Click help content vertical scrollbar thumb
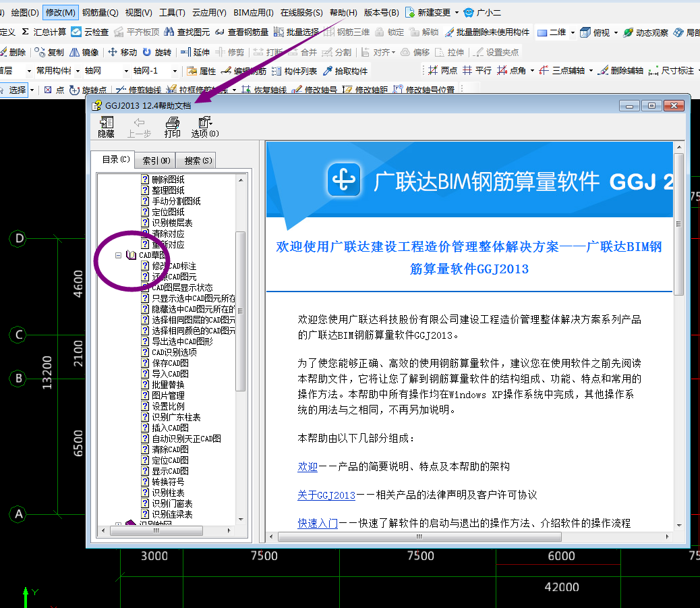This screenshot has width=700, height=608. (678, 224)
